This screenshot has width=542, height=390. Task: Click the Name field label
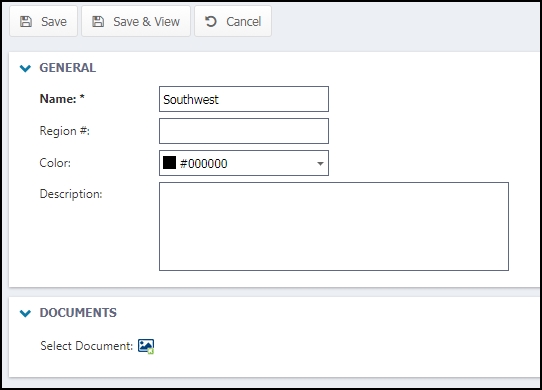point(62,99)
